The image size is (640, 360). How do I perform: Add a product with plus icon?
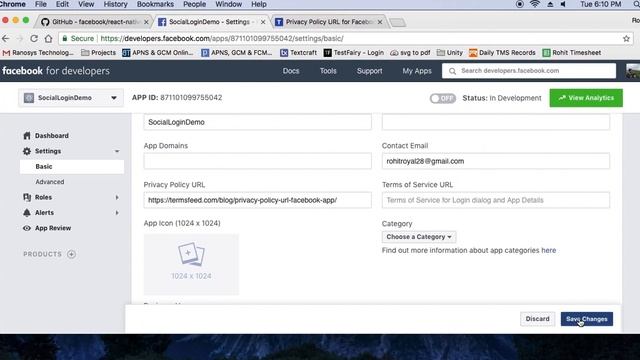[71, 254]
